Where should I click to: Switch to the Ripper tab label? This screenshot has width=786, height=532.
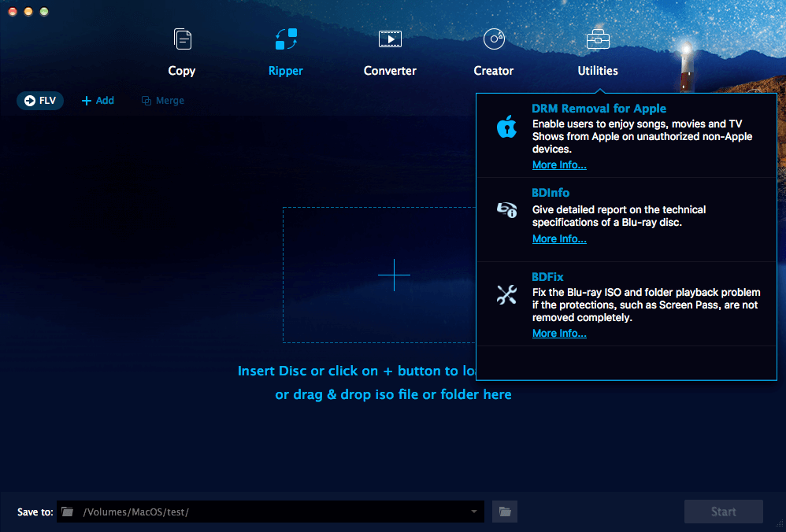tap(286, 71)
